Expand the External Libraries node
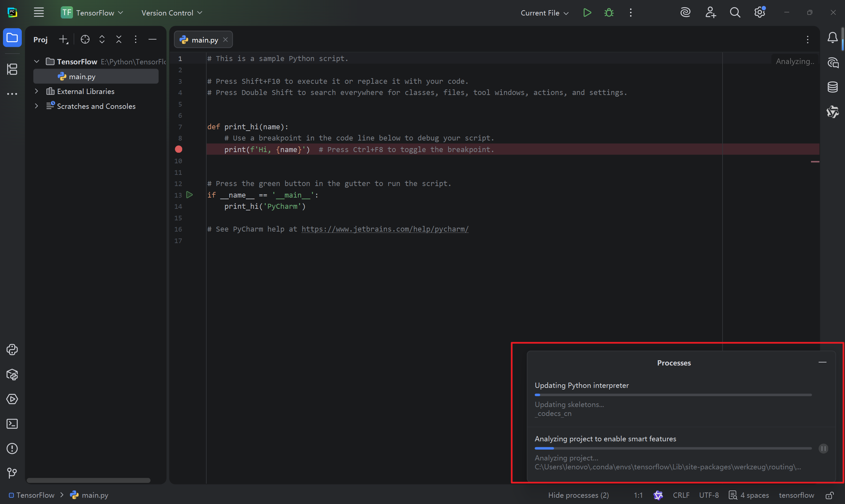Image resolution: width=845 pixels, height=504 pixels. click(36, 91)
